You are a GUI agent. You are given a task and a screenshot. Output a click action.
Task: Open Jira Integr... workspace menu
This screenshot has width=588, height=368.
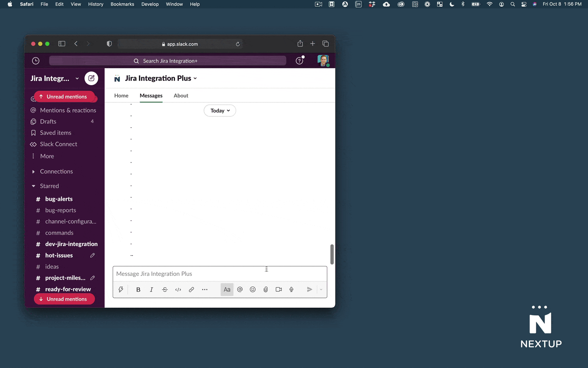[x=55, y=79]
